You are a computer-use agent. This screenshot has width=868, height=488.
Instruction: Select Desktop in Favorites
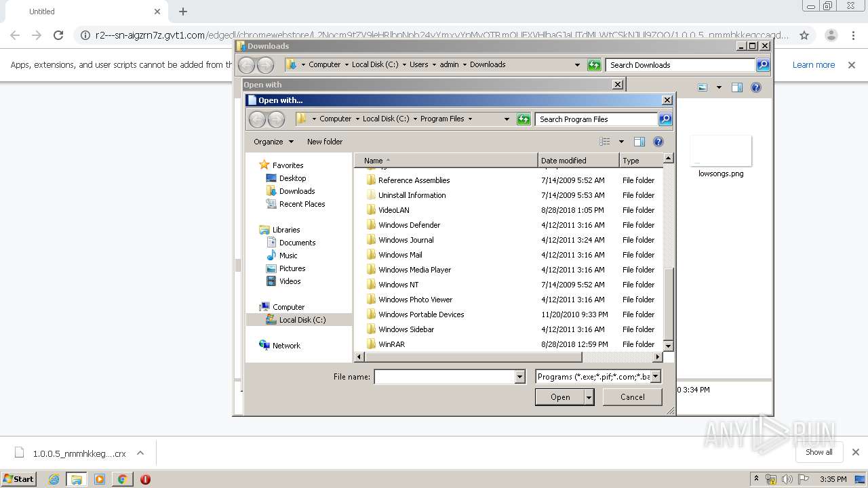(292, 178)
